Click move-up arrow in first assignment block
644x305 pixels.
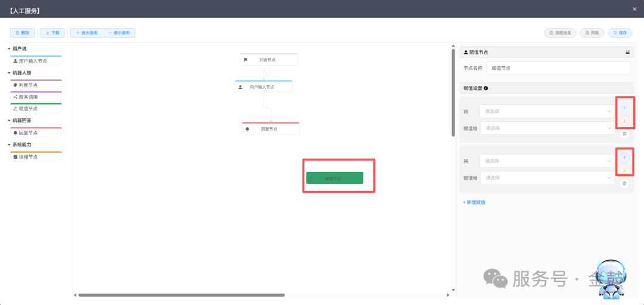(x=624, y=109)
